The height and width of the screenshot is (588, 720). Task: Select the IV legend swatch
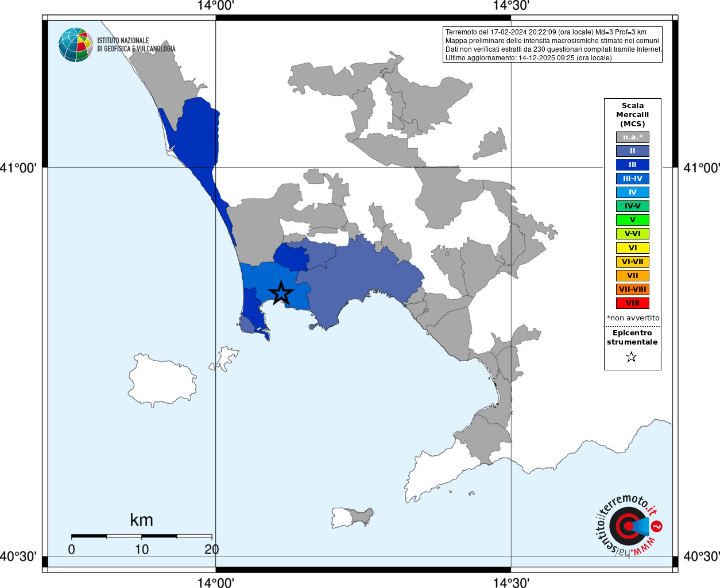pyautogui.click(x=633, y=192)
